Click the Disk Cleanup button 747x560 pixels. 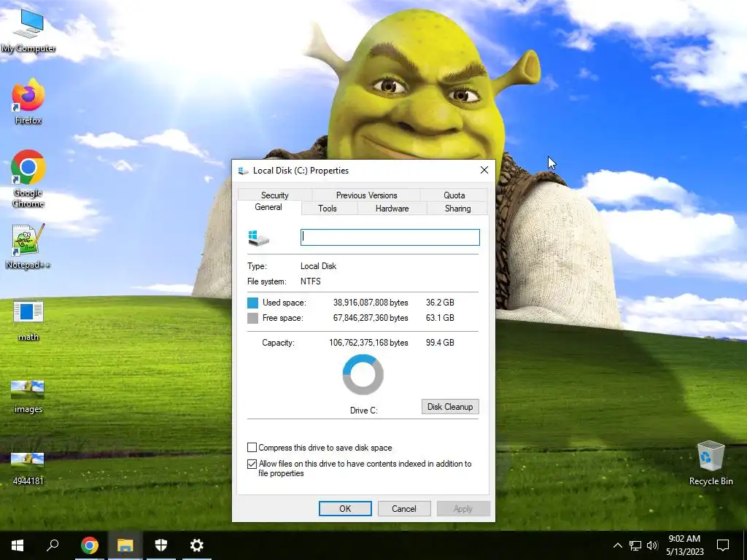pos(450,407)
